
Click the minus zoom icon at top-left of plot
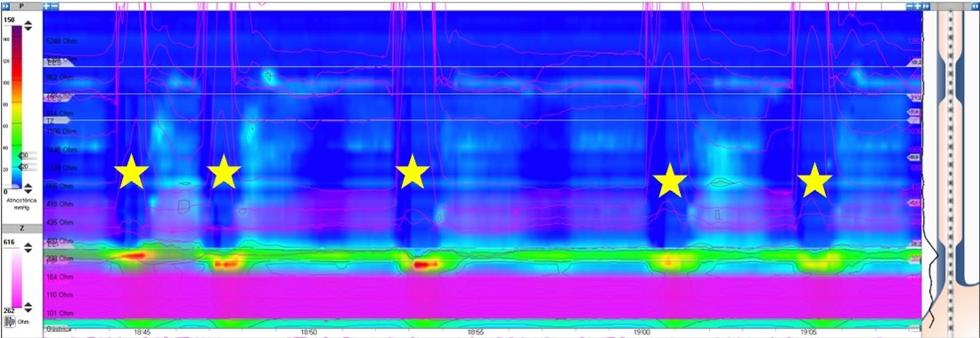click(x=55, y=5)
